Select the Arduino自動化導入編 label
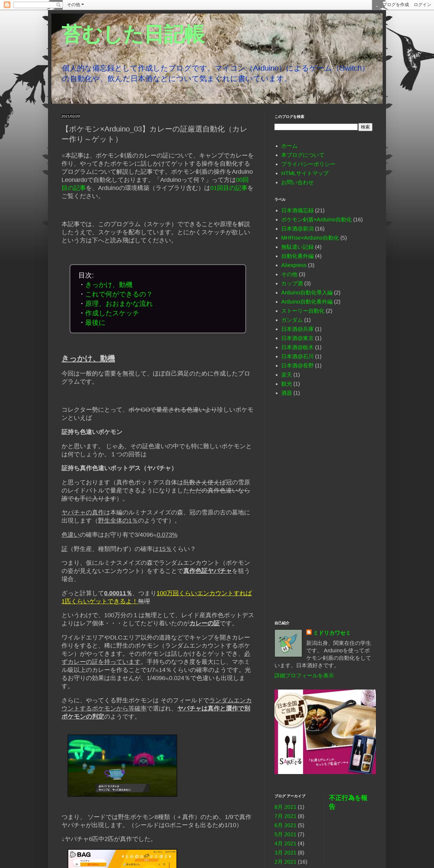The image size is (434, 868). (307, 293)
